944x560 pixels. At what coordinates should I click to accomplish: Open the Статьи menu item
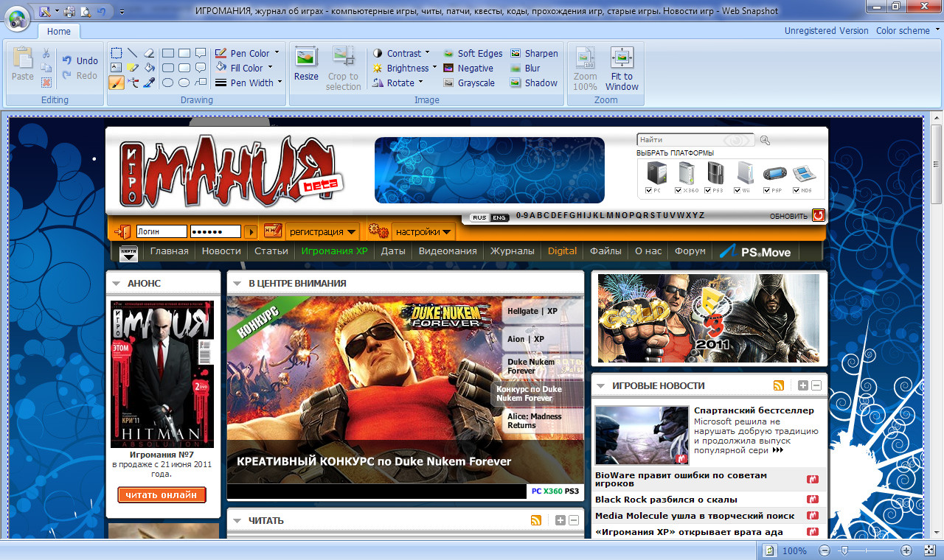click(271, 251)
